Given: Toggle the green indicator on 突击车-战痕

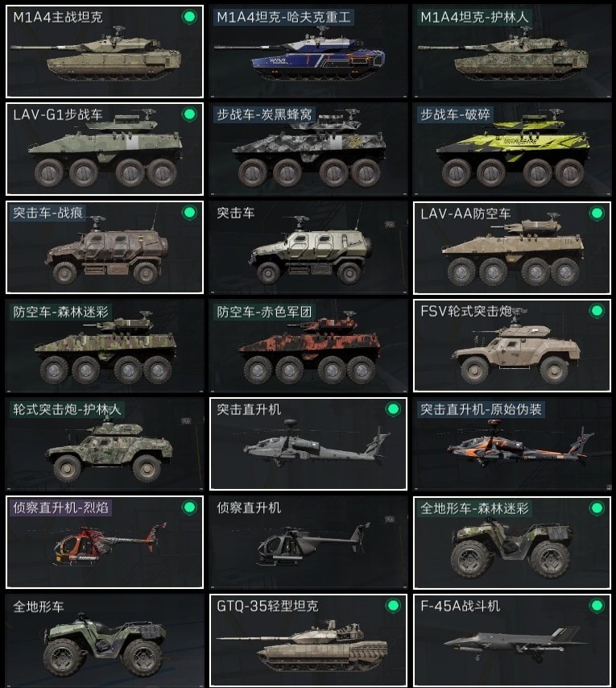Looking at the screenshot, I should tap(189, 213).
